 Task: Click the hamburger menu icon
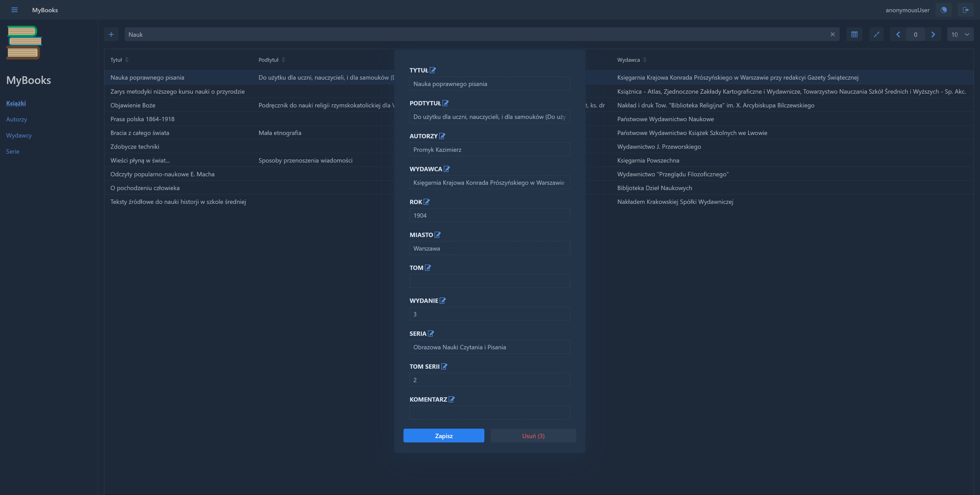coord(15,10)
